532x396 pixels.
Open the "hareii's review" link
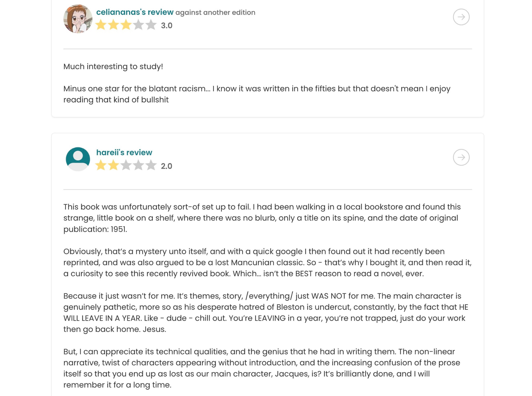pos(124,152)
